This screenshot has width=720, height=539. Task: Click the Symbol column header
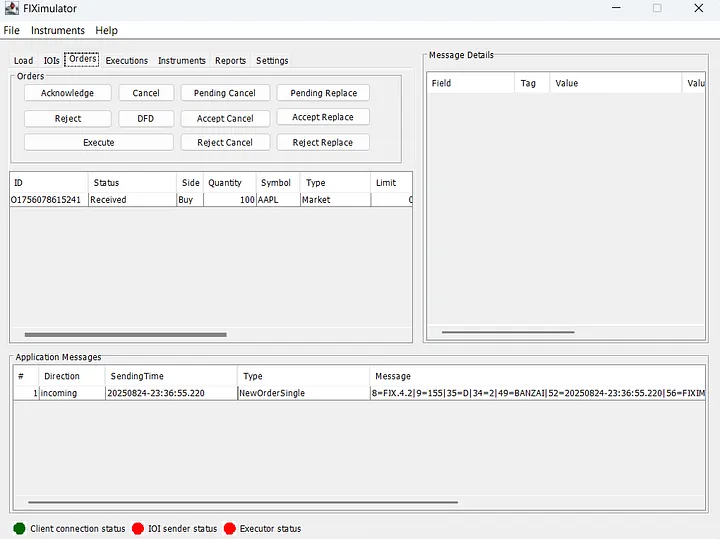pos(278,183)
